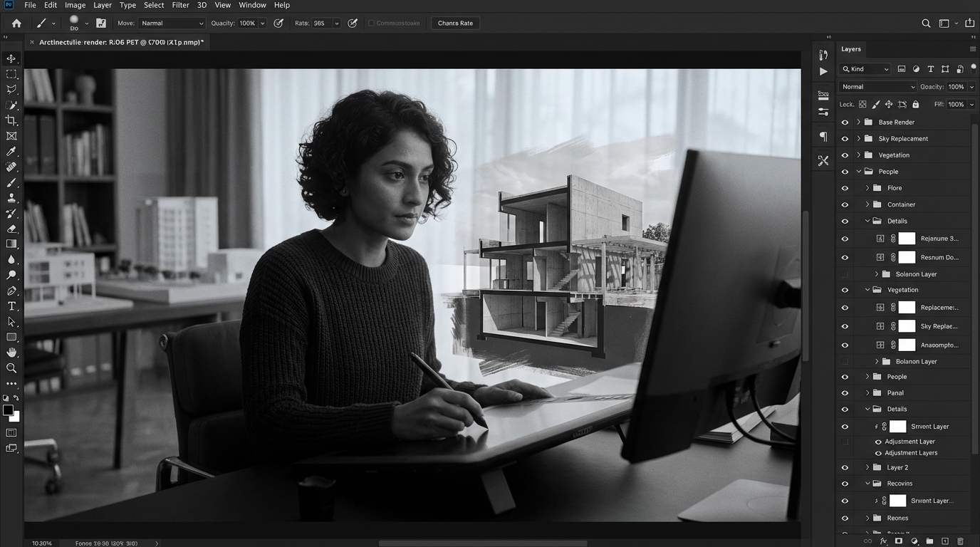The image size is (980, 547).
Task: Click the Chanrs Rate button
Action: click(x=454, y=23)
